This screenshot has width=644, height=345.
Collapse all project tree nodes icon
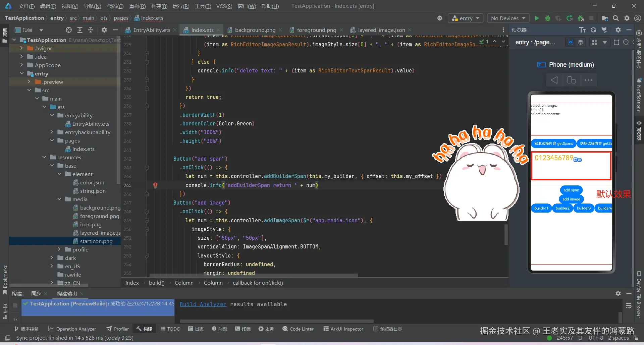pyautogui.click(x=91, y=30)
